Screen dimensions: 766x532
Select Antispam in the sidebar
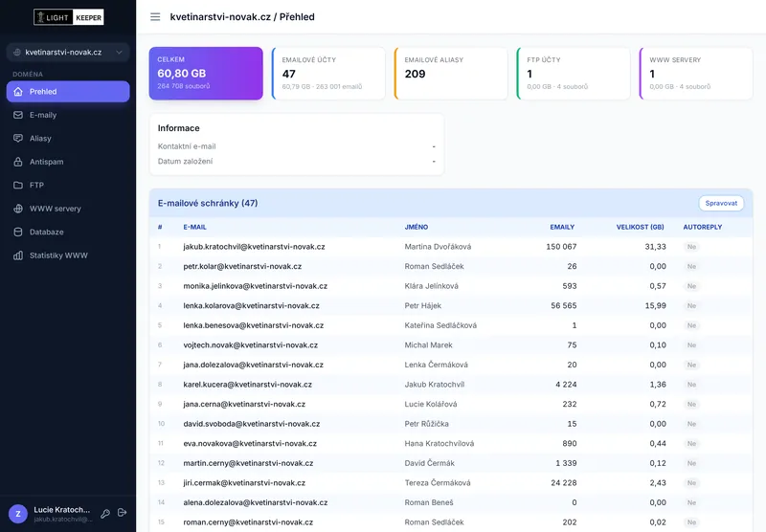pyautogui.click(x=68, y=162)
